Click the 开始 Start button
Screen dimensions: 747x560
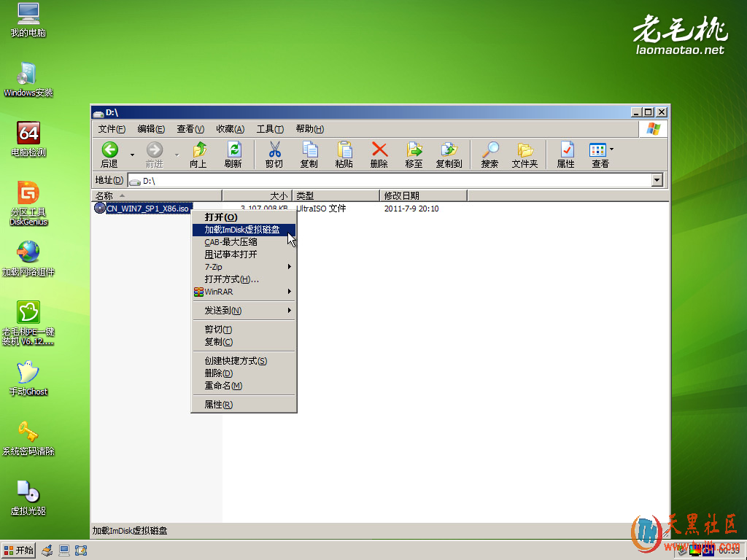click(19, 550)
